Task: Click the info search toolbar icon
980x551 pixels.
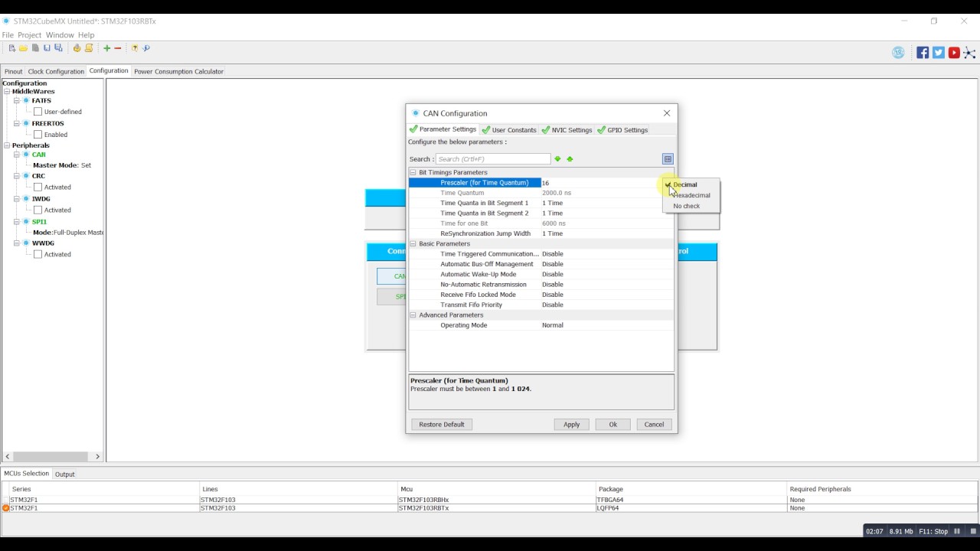Action: [146, 48]
